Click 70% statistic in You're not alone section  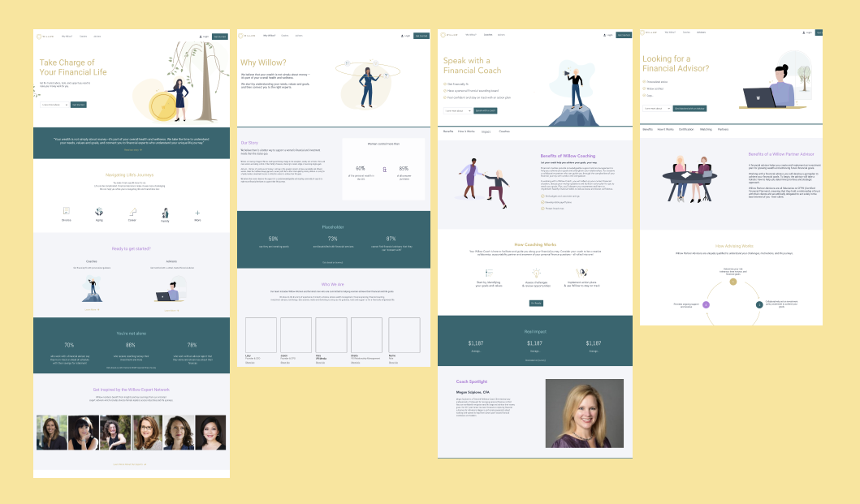[69, 345]
